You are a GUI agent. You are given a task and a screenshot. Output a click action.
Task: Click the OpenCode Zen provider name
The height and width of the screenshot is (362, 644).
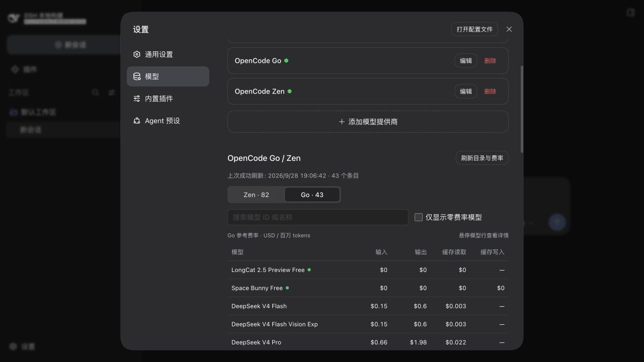coord(260,92)
